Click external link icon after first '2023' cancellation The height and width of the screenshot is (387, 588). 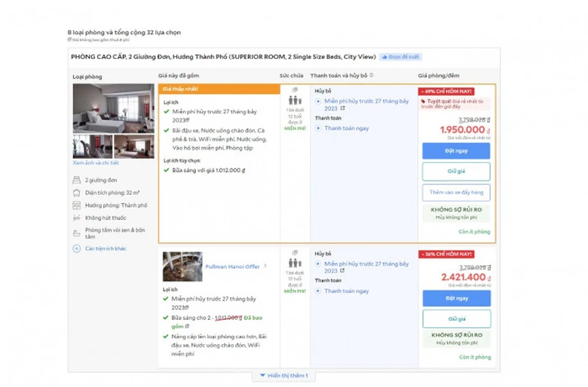tap(342, 108)
